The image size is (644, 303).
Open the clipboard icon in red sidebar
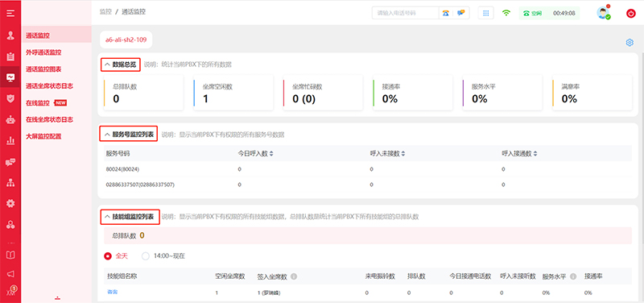coord(10,56)
